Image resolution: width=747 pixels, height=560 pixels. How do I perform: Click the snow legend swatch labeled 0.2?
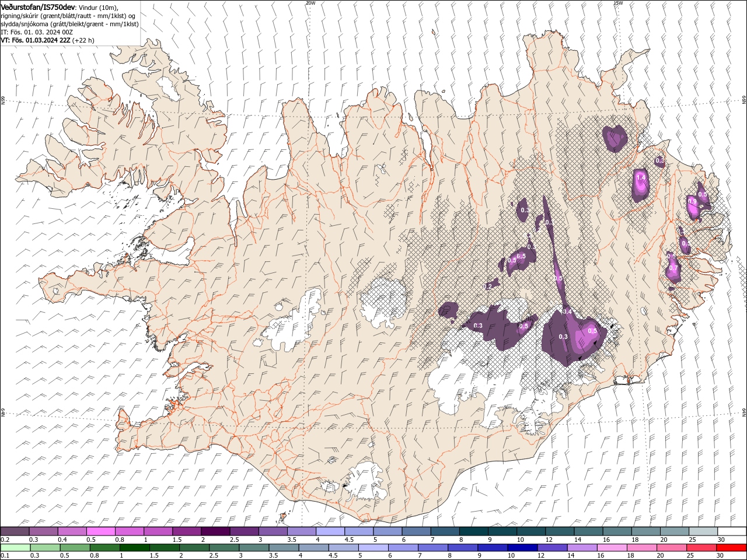[x=15, y=531]
